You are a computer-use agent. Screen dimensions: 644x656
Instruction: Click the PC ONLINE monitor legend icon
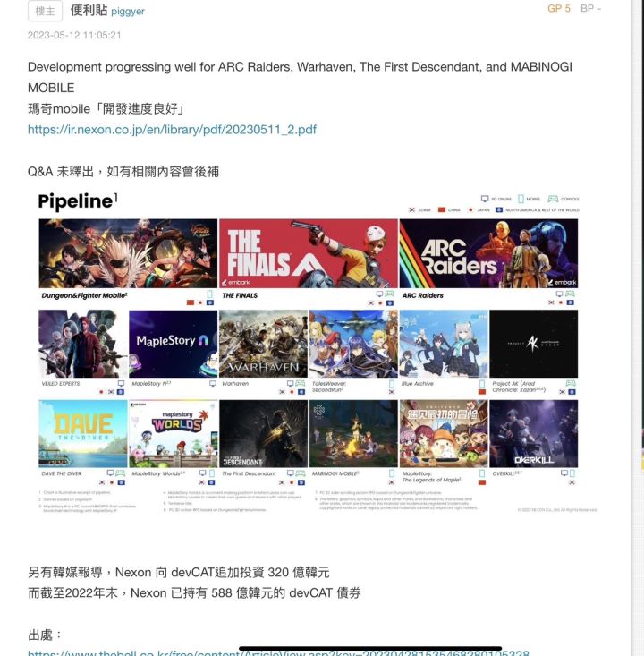click(485, 199)
